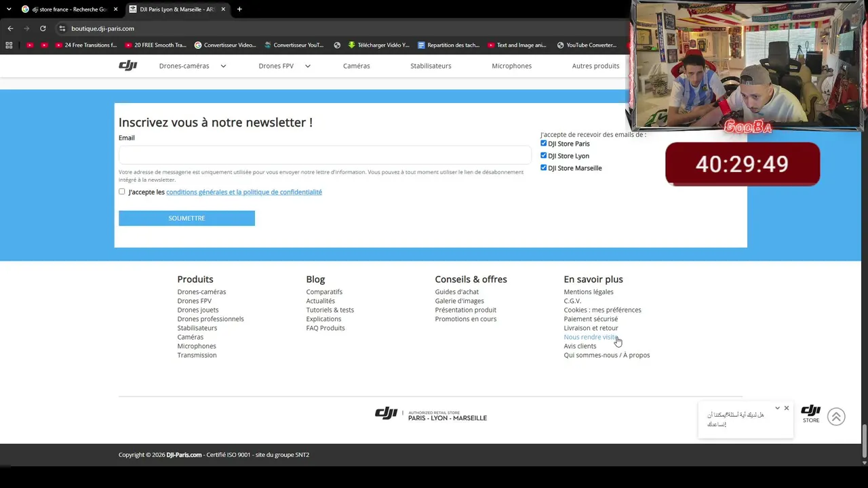Click the browser forward arrow
Screen dimensions: 868x488
(26, 28)
